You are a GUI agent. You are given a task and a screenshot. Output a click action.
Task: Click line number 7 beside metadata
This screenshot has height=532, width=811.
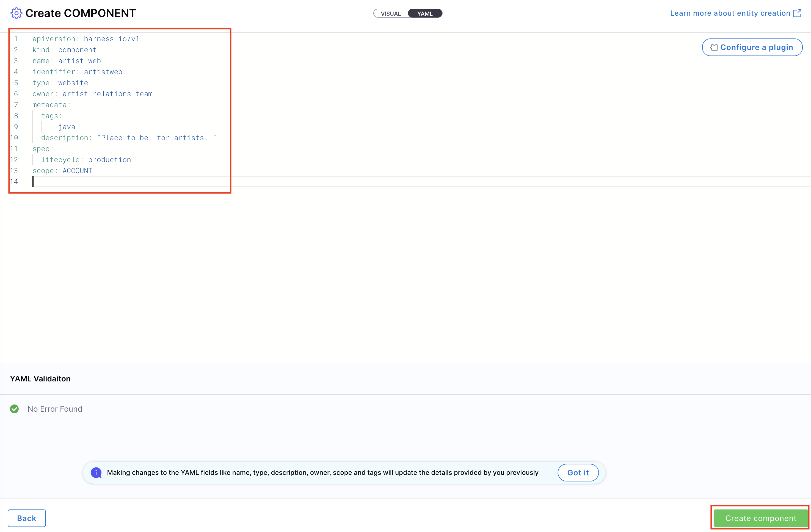pos(16,105)
